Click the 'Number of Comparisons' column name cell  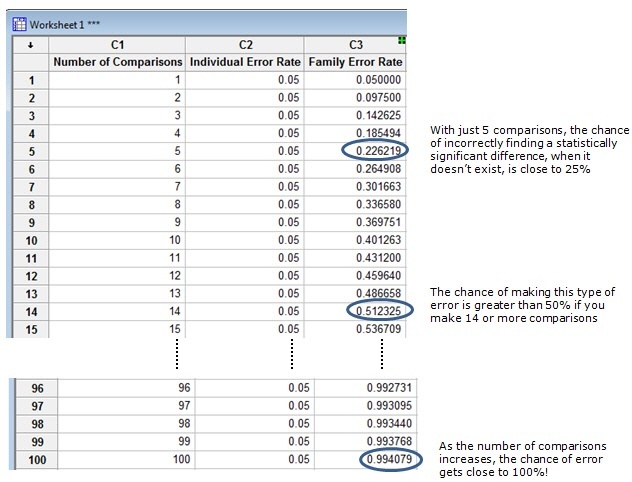coord(118,62)
